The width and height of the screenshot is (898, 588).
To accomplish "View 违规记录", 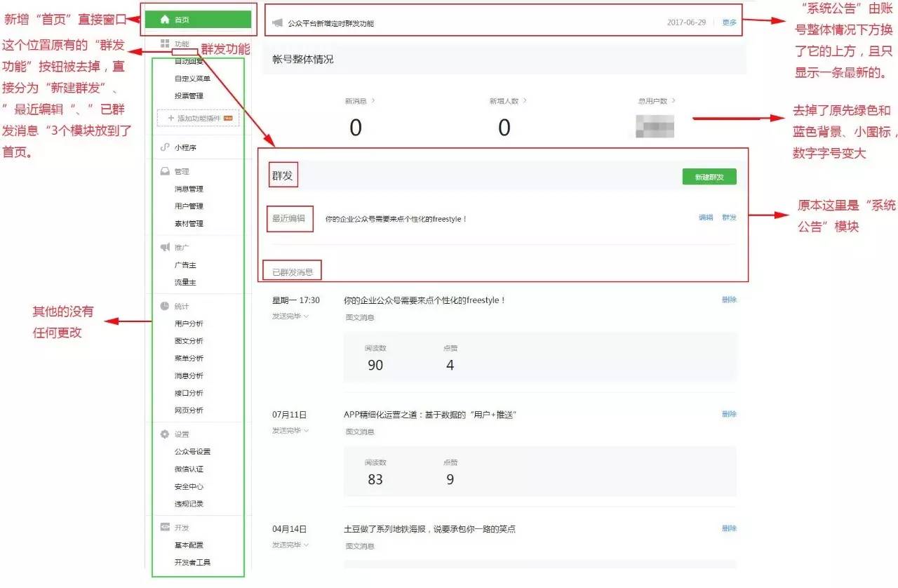I will click(189, 504).
